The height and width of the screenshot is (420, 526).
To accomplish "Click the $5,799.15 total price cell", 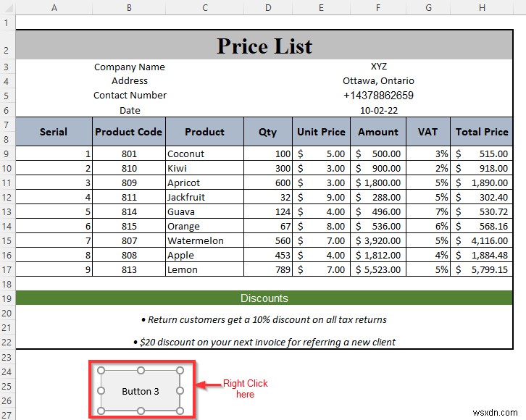I will pos(482,269).
